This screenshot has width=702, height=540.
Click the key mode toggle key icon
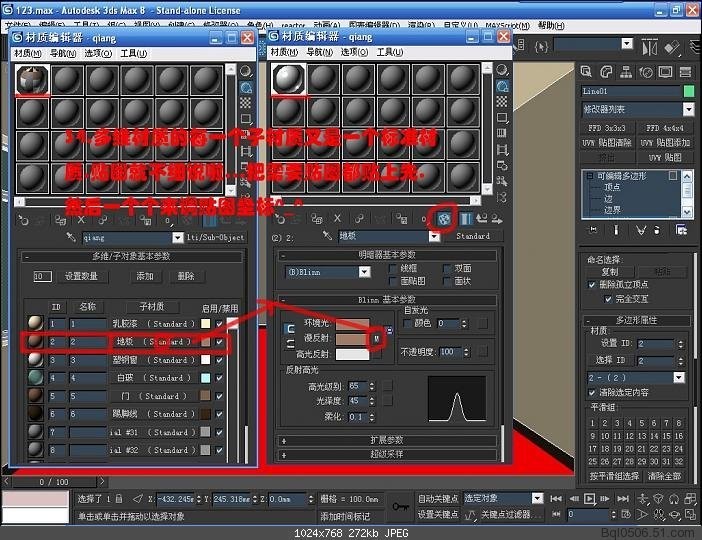coord(400,506)
